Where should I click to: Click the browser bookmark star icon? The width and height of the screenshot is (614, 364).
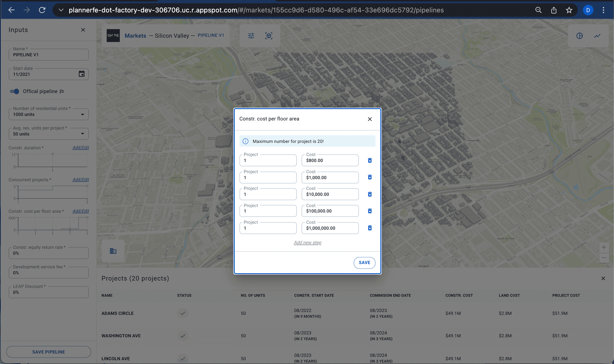click(x=569, y=10)
